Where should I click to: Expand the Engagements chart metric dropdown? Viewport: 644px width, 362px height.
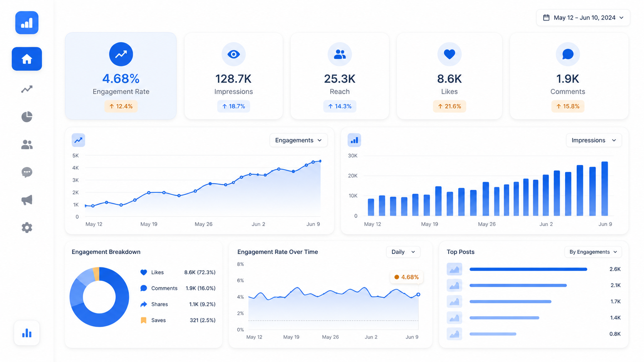tap(299, 140)
